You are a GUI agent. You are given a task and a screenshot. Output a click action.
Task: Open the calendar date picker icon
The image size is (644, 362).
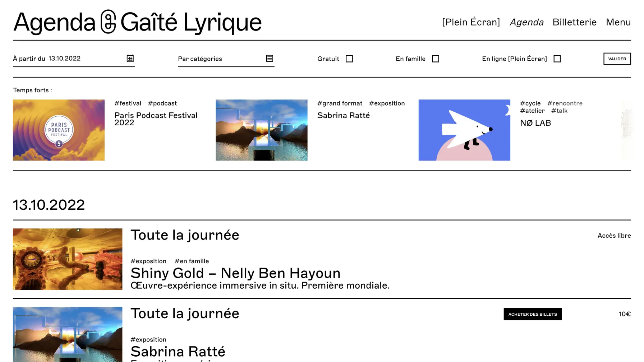pos(130,59)
